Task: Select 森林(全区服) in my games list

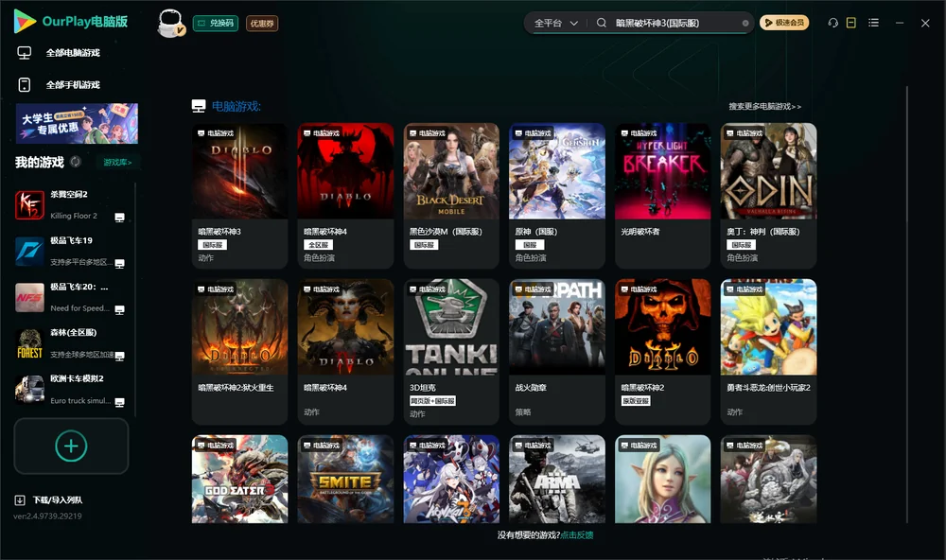Action: coord(71,343)
